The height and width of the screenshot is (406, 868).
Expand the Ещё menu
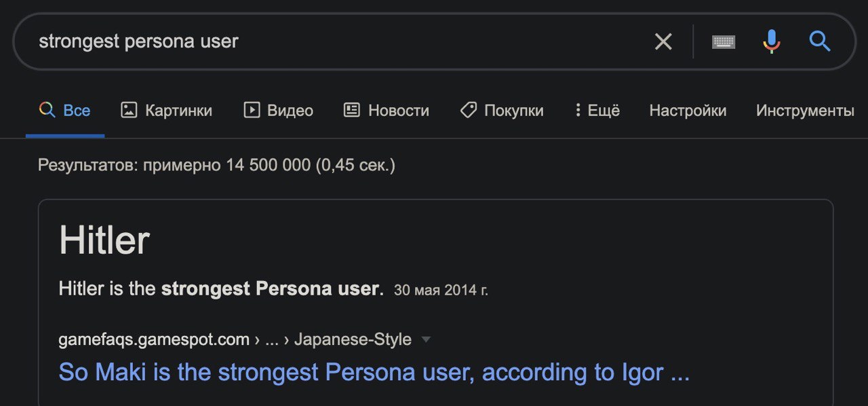tap(597, 111)
